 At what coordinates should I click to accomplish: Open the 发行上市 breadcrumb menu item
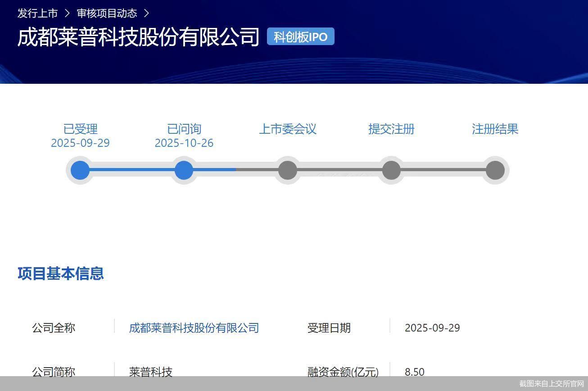(37, 14)
